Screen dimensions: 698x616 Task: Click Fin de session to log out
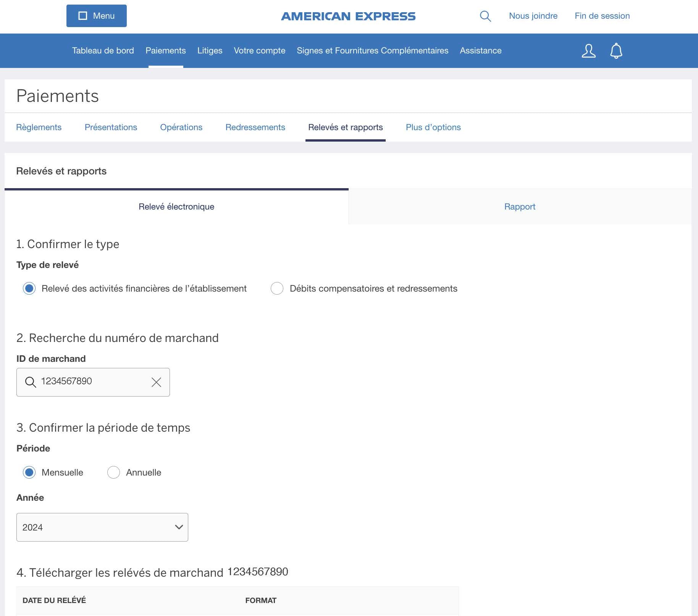click(x=602, y=16)
